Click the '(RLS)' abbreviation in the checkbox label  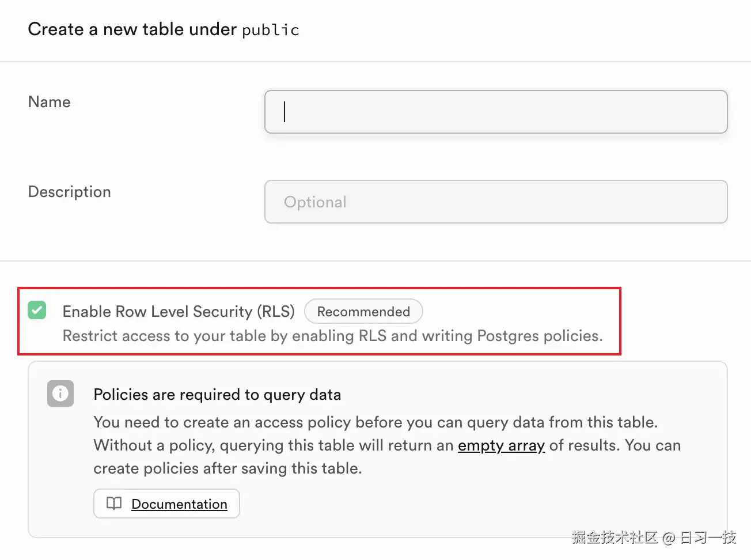275,312
